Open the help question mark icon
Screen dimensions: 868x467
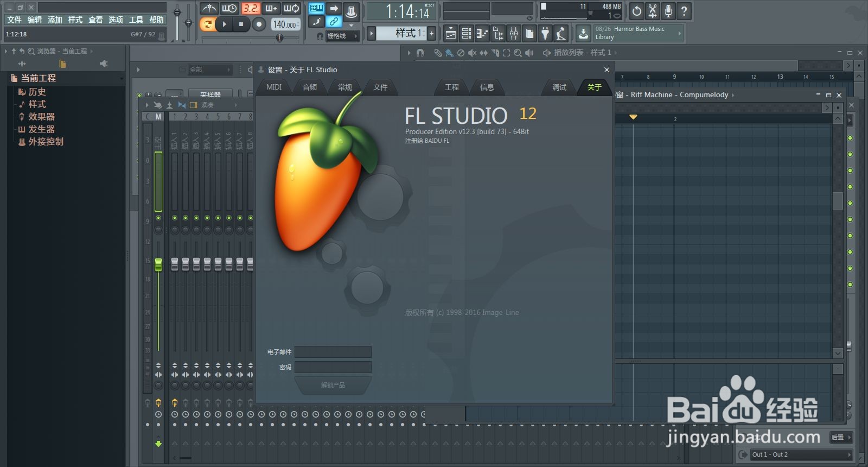[684, 10]
